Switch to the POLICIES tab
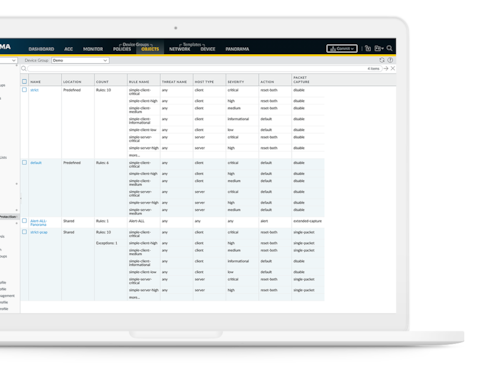 (122, 49)
